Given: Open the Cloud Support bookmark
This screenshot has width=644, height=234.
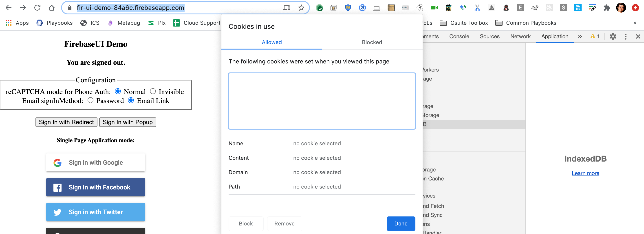Looking at the screenshot, I should [197, 23].
